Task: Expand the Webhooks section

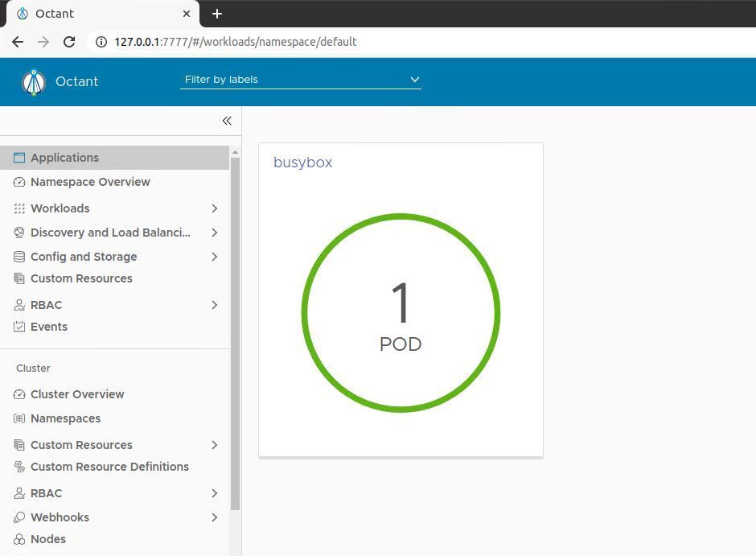Action: pos(214,517)
